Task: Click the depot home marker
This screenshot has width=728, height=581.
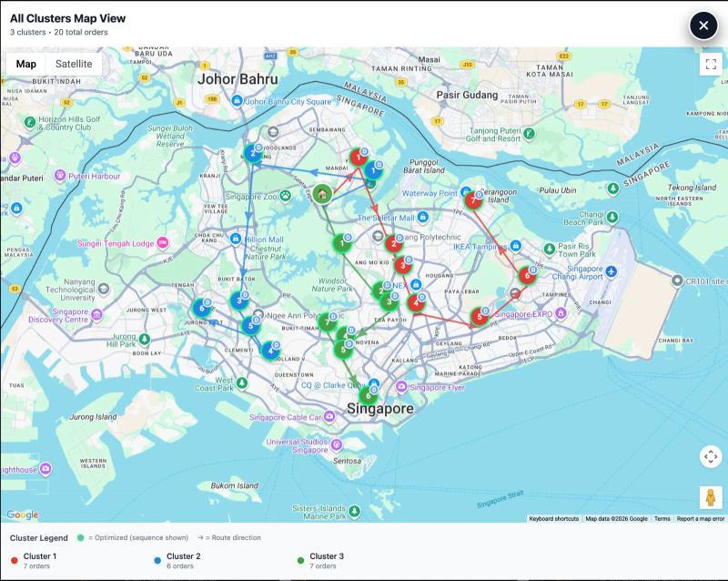Action: [x=322, y=193]
